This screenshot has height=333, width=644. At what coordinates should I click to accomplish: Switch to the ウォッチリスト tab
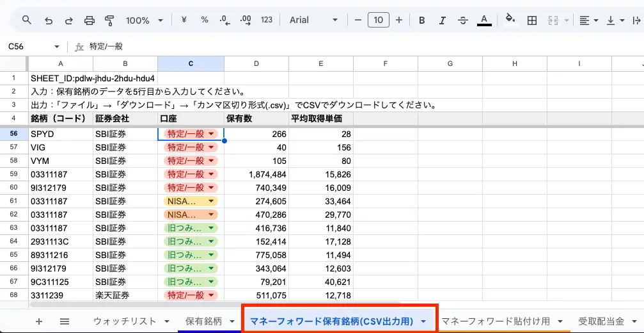125,321
